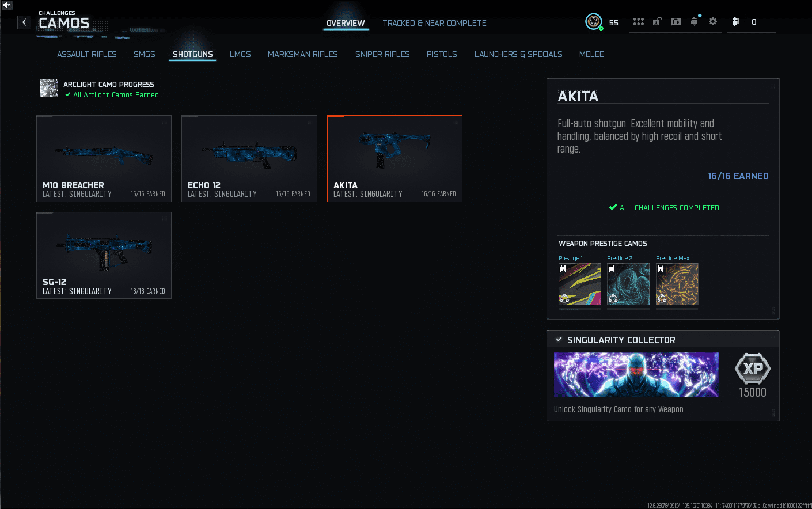This screenshot has height=509, width=812.
Task: Open the six-dot grid menu
Action: [638, 22]
